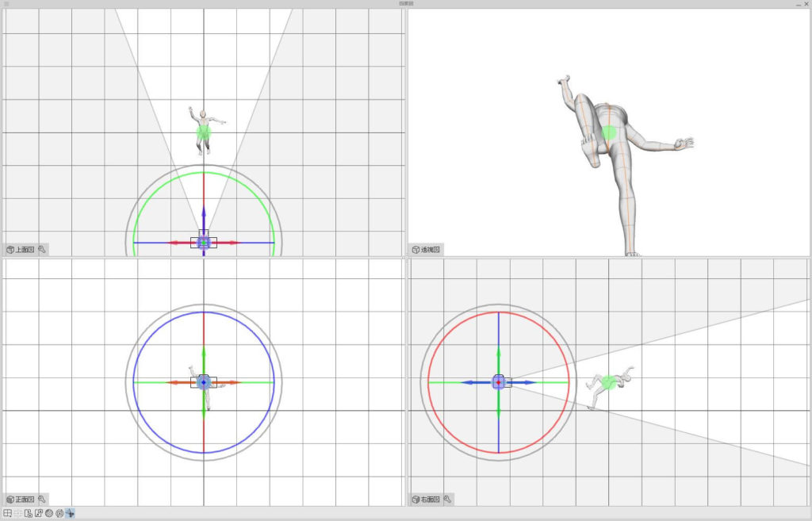The width and height of the screenshot is (812, 521).
Task: Click the green rotation ring in top view
Action: [154, 193]
